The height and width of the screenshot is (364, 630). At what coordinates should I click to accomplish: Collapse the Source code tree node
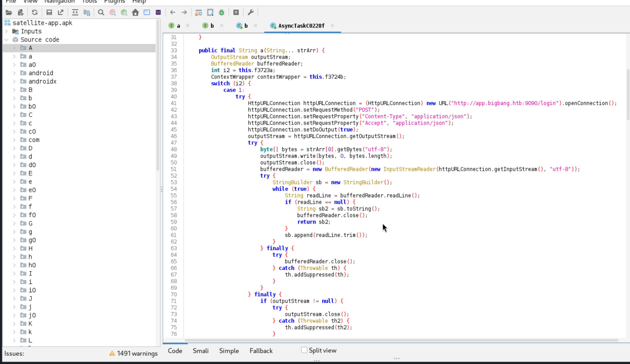[x=7, y=40]
